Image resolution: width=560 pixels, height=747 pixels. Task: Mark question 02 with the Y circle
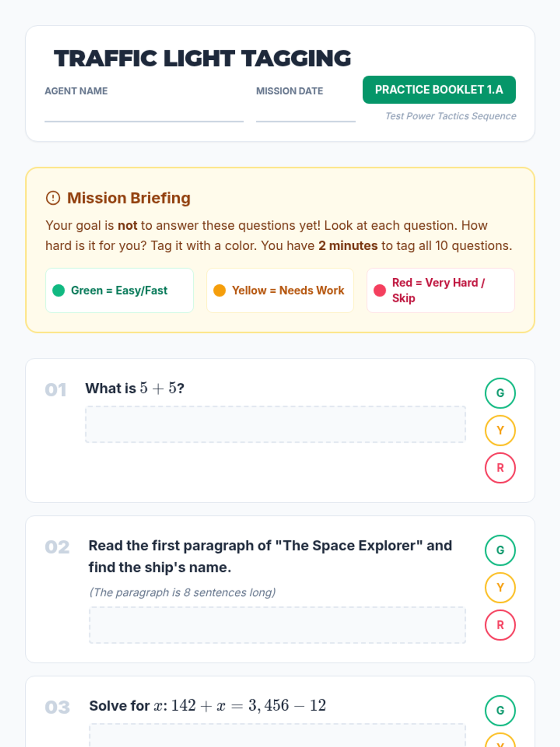click(x=500, y=588)
